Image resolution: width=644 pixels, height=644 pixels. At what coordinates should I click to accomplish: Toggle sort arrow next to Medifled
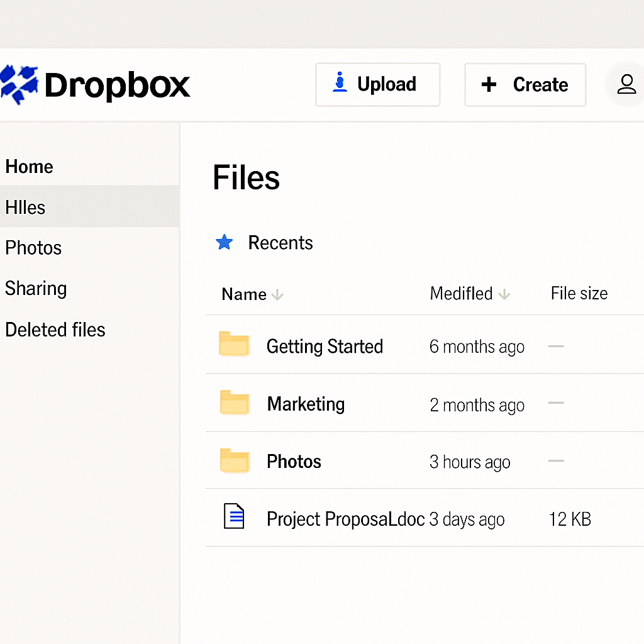(x=504, y=294)
